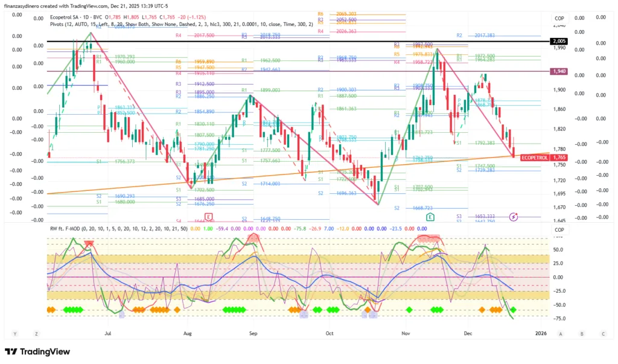
Task: Click the red earnings E marker near August
Action: pyautogui.click(x=209, y=216)
